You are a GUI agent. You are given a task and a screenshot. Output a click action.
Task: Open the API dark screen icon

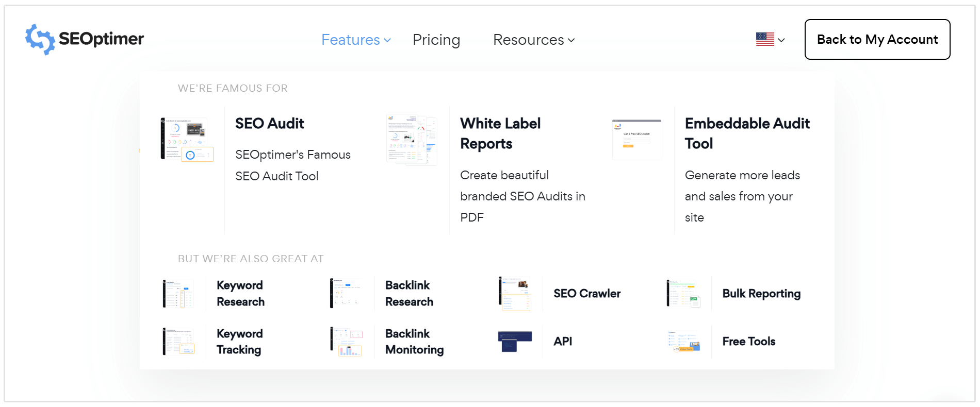pos(515,341)
